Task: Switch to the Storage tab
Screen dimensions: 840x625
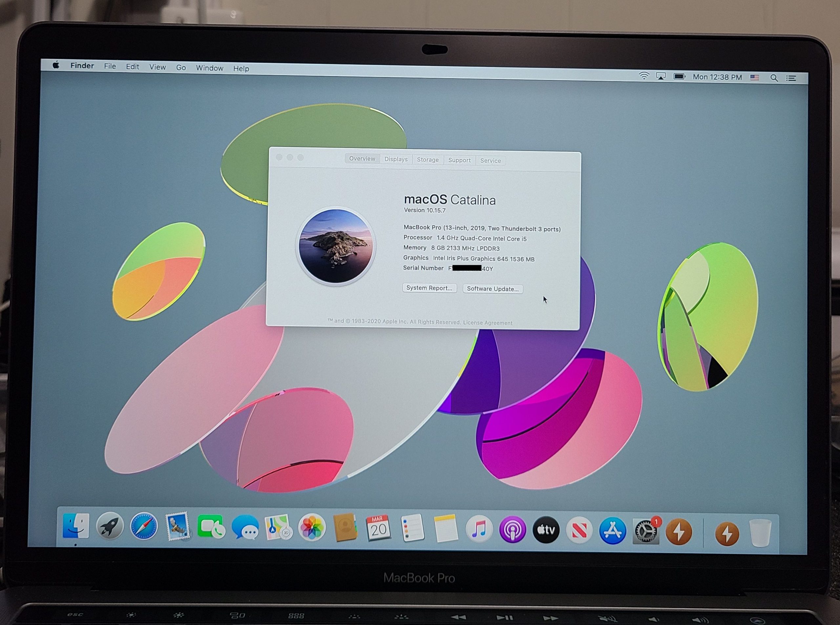Action: point(428,160)
